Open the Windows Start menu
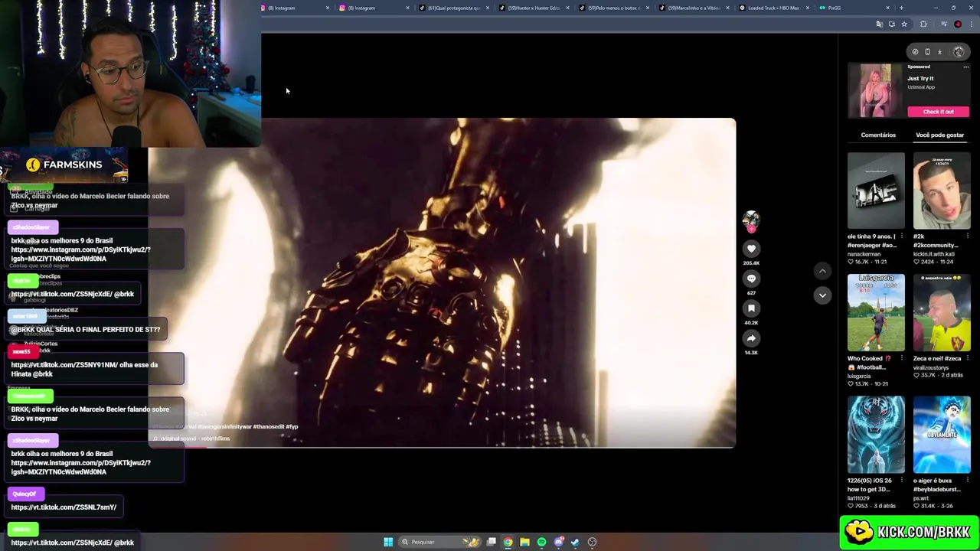The width and height of the screenshot is (980, 551). pos(388,542)
